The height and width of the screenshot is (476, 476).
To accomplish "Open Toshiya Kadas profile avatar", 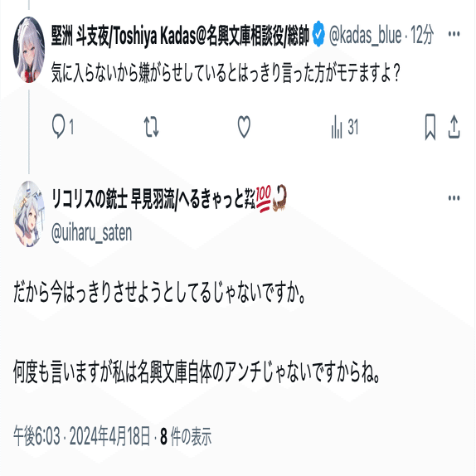I will (x=29, y=50).
